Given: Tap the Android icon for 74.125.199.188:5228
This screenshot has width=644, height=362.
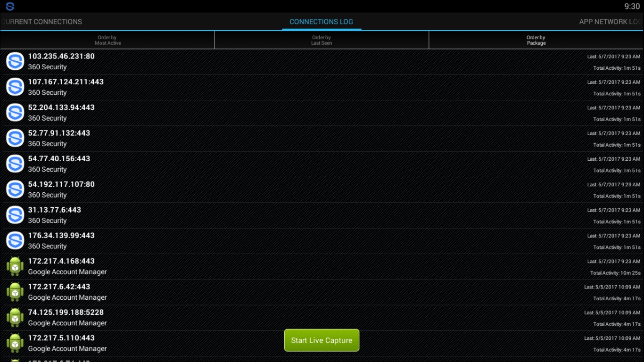Looking at the screenshot, I should pyautogui.click(x=15, y=317).
